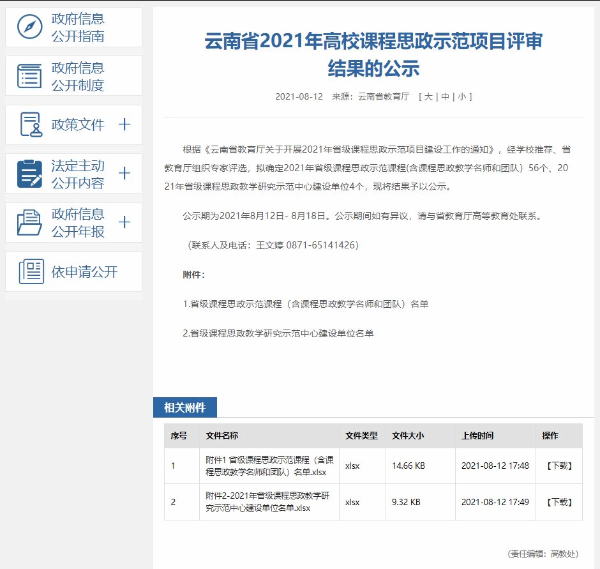Set font size to 中
Viewport: 600px width, 569px height.
pos(444,97)
